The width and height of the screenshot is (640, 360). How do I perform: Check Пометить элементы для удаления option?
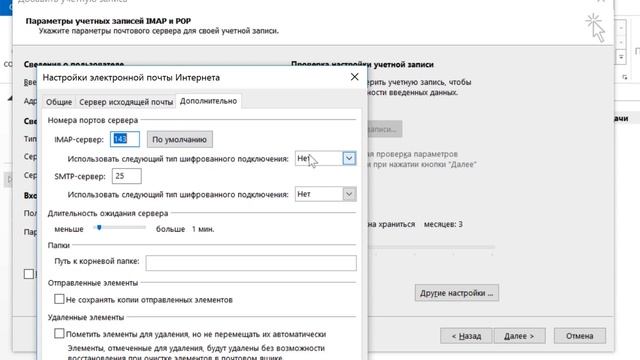59,333
